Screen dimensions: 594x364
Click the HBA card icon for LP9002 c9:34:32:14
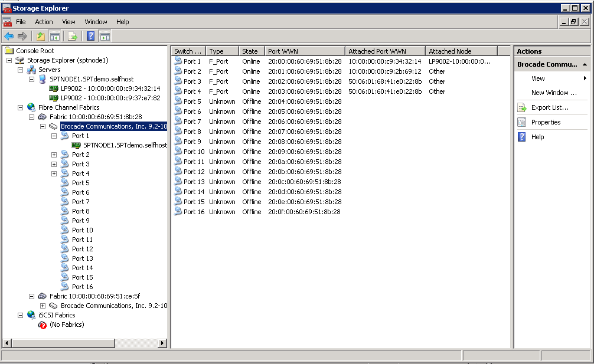pos(54,88)
